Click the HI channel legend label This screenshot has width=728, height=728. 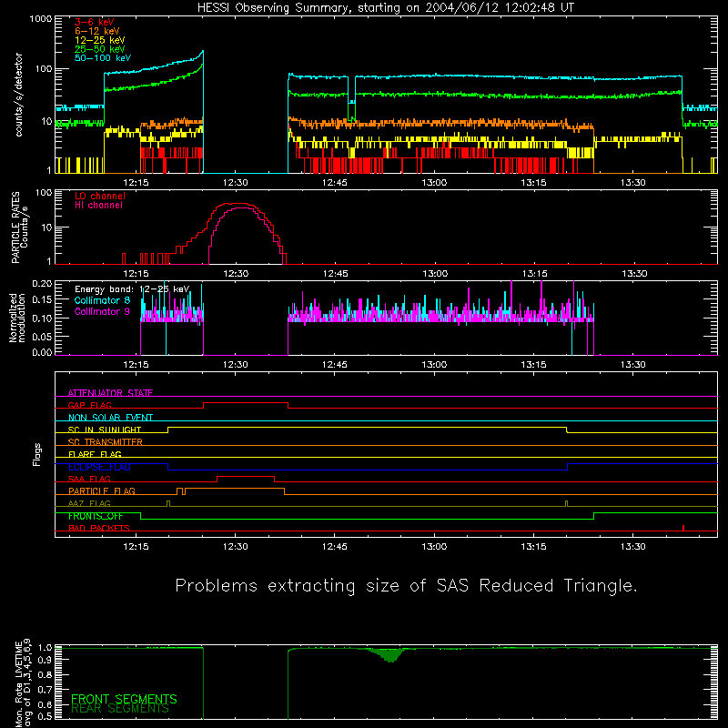point(98,206)
